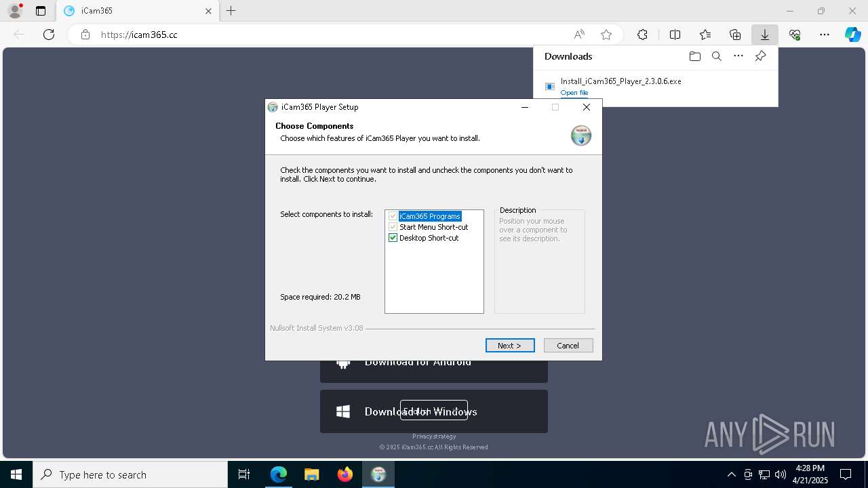The height and width of the screenshot is (488, 868).
Task: Open the notification center icon
Action: pos(846,474)
